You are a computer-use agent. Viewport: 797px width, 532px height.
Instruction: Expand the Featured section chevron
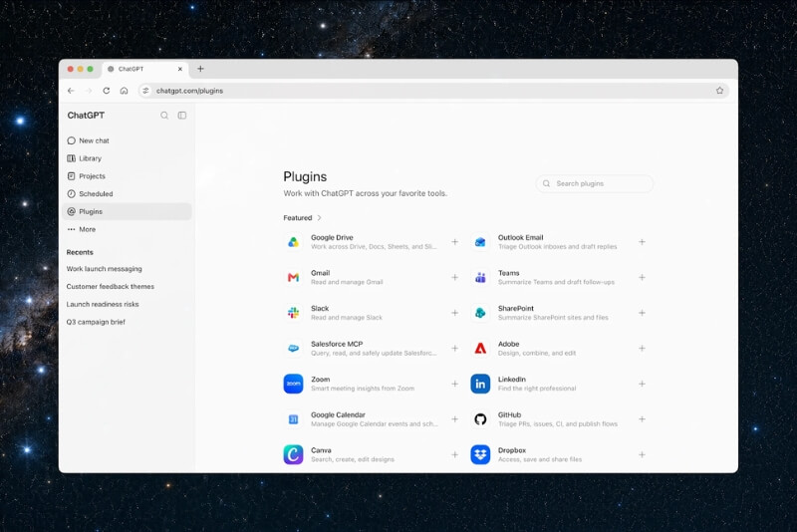click(319, 218)
